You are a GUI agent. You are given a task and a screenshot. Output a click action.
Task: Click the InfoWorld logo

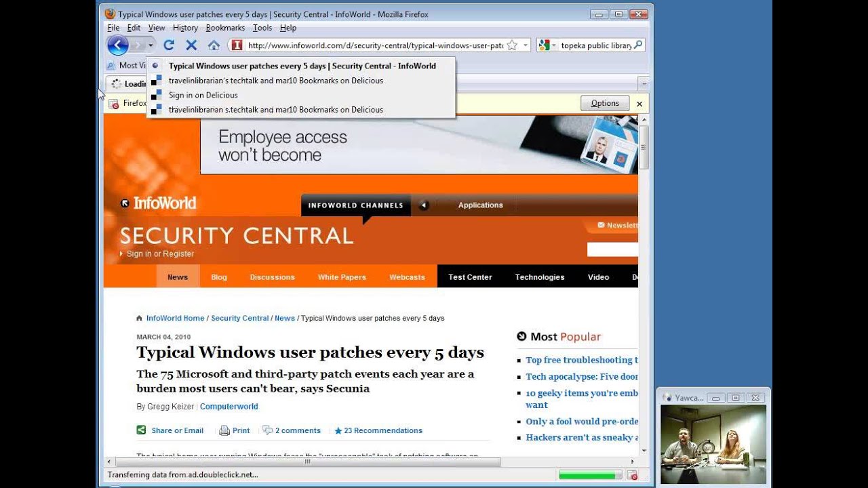pyautogui.click(x=158, y=203)
